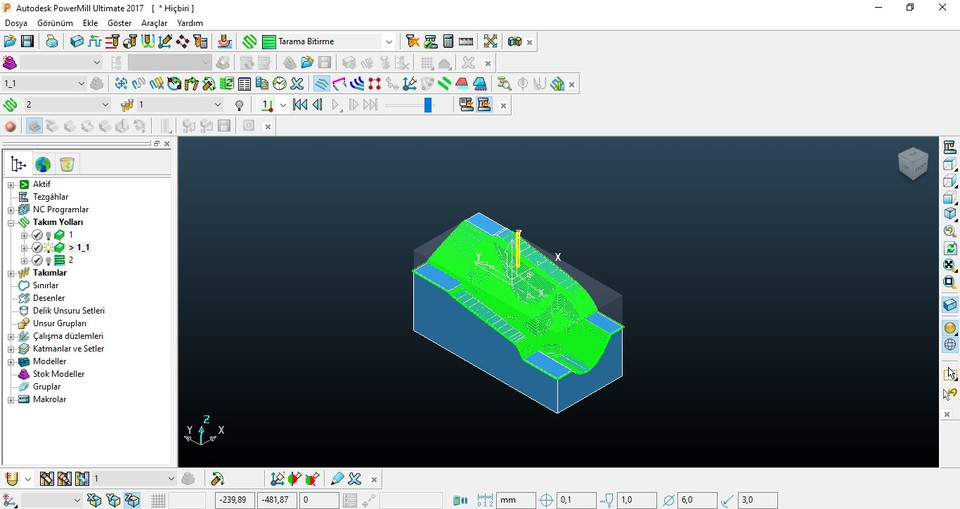
Task: Expand Çalışma düzlemleri node
Action: [10, 336]
